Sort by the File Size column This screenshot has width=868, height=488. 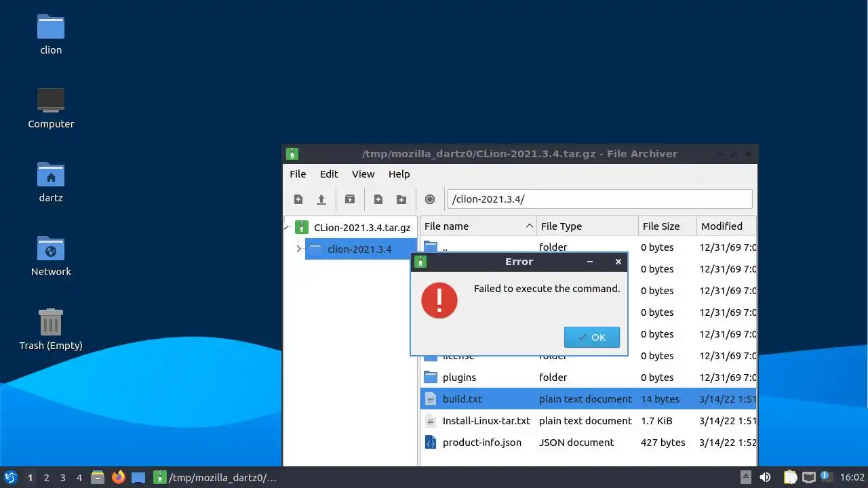click(x=667, y=226)
